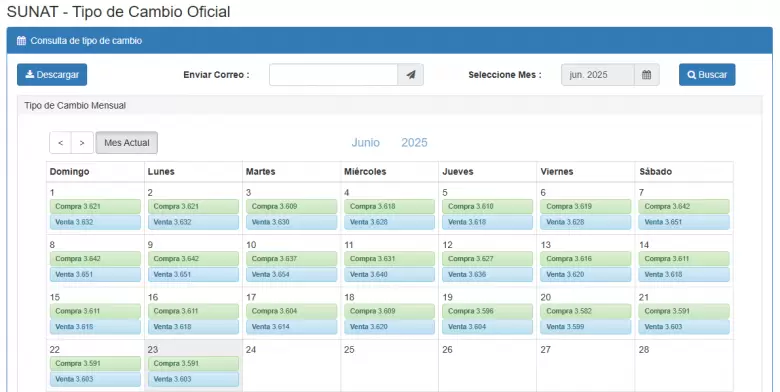Open the jun. 2025 month selector field
Screen dimensions: 780x392
pos(597,75)
